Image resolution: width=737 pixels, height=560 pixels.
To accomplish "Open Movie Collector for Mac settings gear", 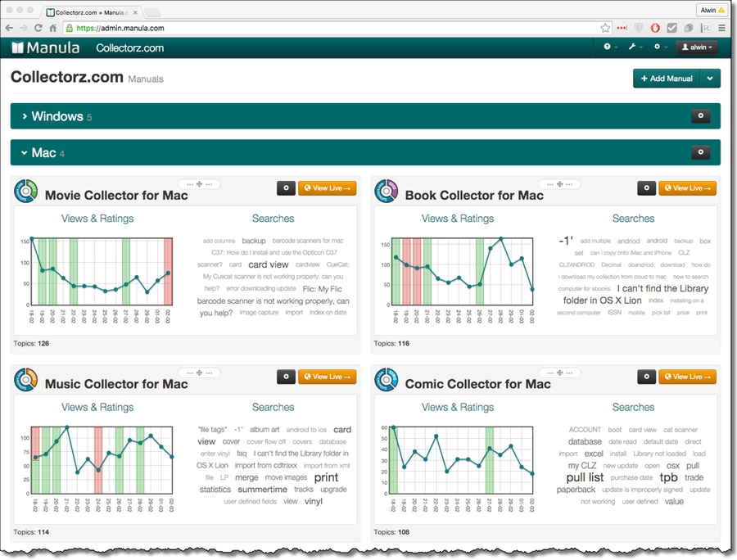I will coord(286,188).
